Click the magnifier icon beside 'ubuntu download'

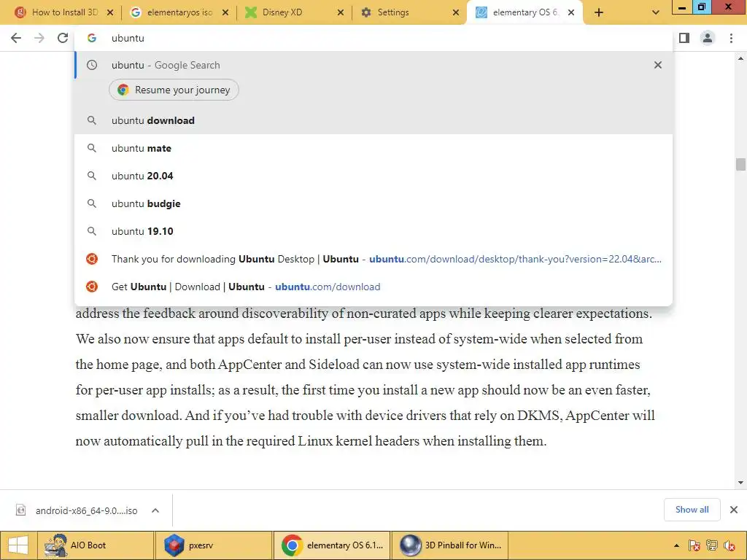[x=92, y=120]
